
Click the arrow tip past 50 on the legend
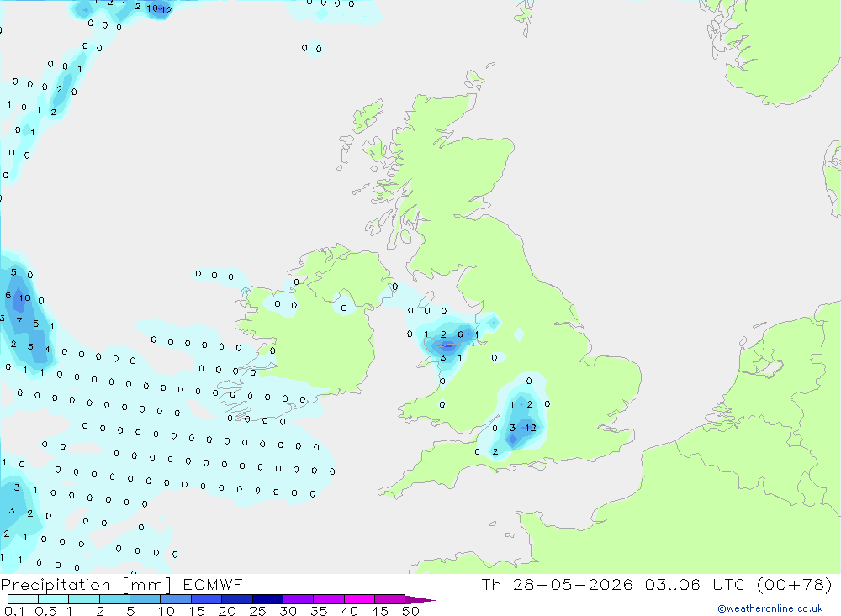click(421, 599)
